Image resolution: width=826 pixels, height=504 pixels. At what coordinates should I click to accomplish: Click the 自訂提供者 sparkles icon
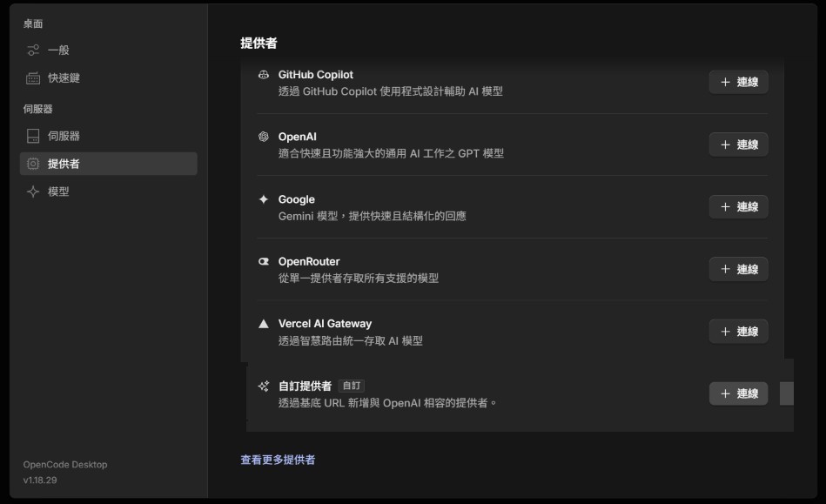tap(264, 386)
